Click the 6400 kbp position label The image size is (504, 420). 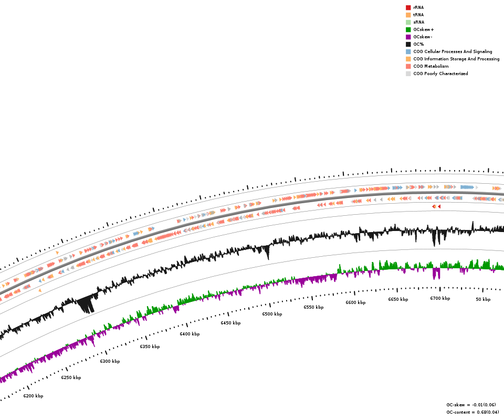[190, 334]
